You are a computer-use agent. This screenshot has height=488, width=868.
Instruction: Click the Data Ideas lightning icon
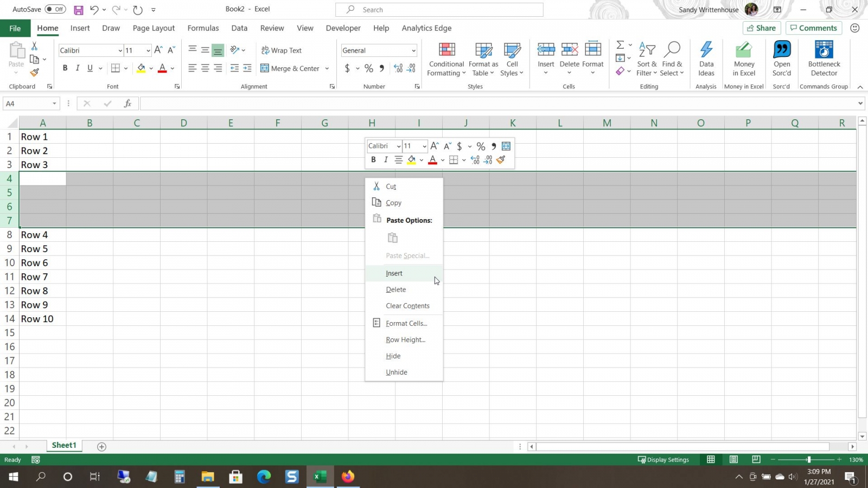pyautogui.click(x=706, y=50)
